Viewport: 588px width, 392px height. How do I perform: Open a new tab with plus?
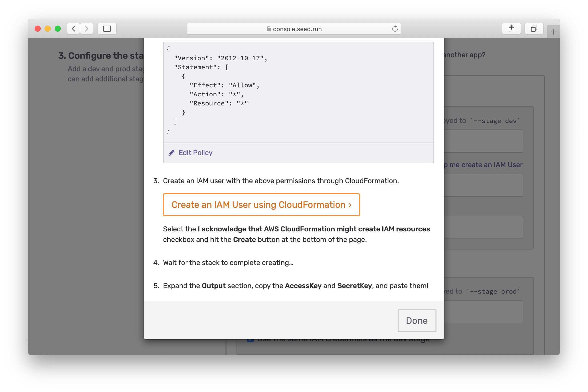(x=553, y=32)
